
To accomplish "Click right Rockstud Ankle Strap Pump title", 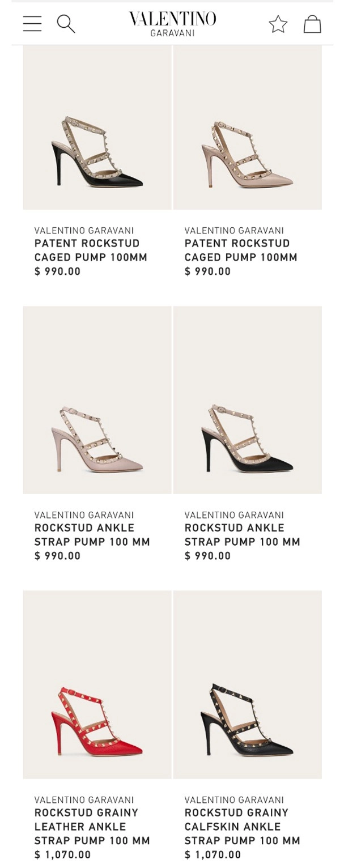I will 242,534.
